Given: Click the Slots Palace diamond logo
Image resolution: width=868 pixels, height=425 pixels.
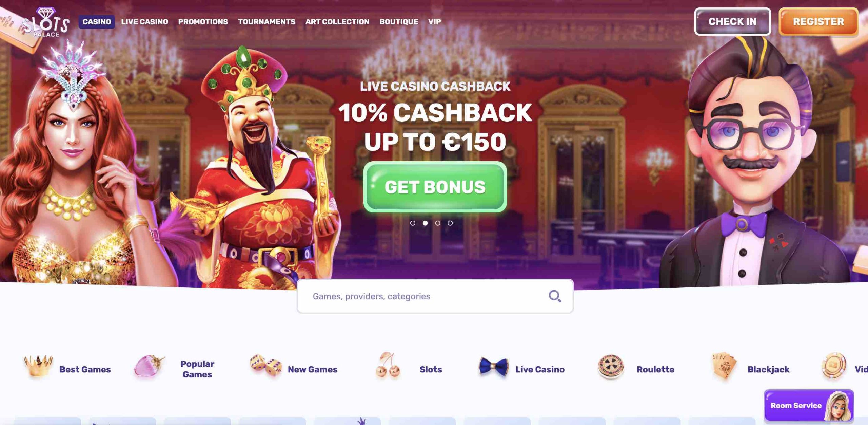Looking at the screenshot, I should [46, 22].
